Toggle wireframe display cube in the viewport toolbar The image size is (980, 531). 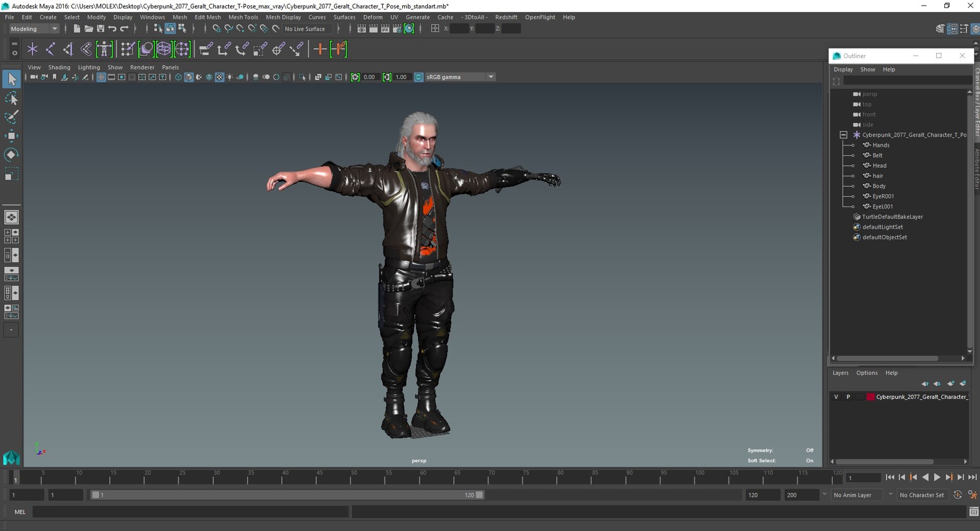(x=178, y=77)
